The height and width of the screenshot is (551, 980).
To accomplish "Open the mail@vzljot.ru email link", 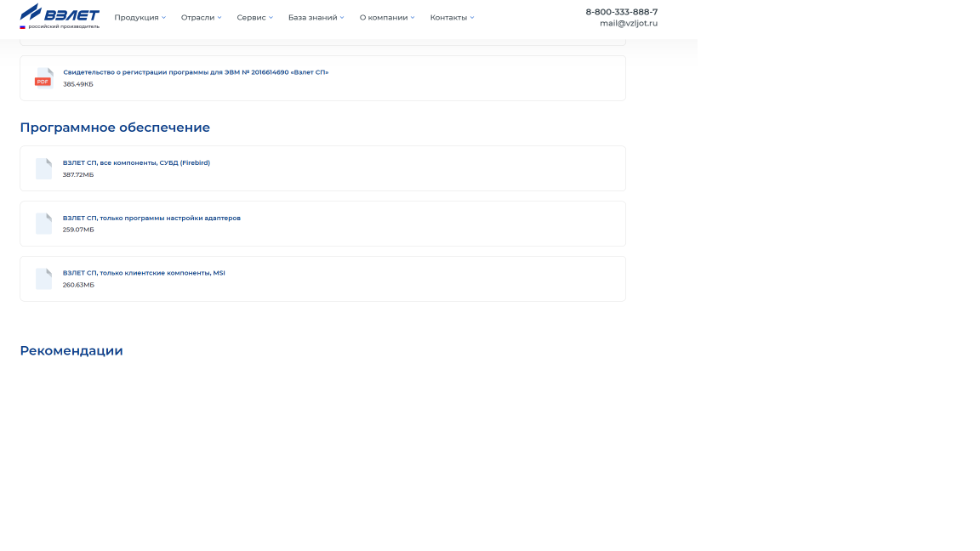I will click(628, 23).
